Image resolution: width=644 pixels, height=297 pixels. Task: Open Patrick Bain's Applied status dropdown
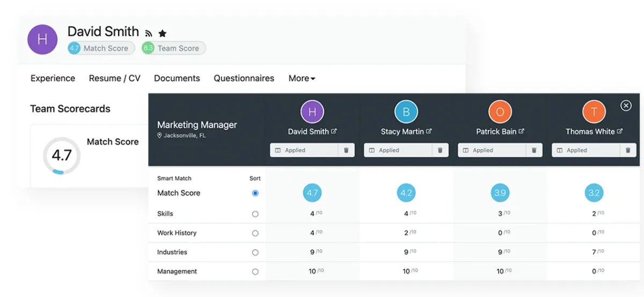coord(492,150)
